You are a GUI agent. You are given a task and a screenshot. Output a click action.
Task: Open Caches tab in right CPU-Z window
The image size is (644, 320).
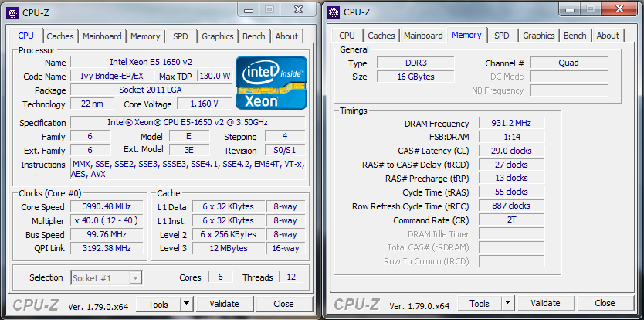point(381,36)
